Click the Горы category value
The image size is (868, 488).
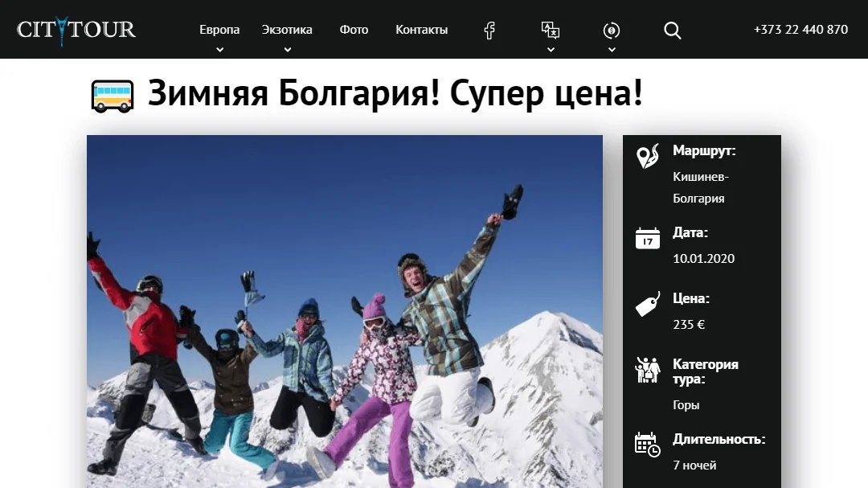click(x=686, y=405)
